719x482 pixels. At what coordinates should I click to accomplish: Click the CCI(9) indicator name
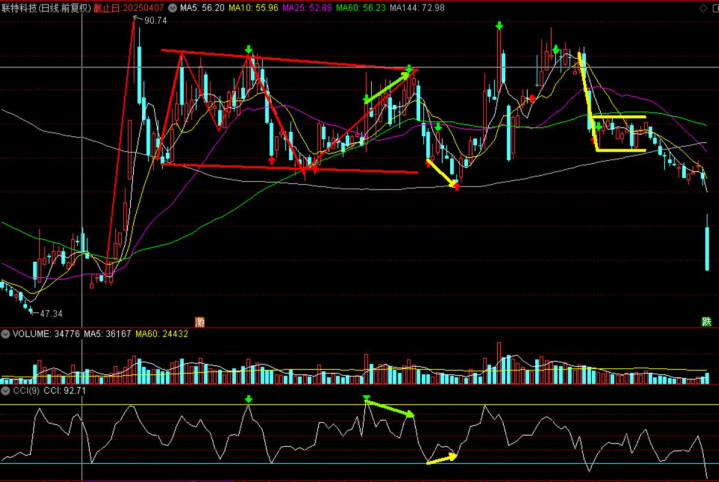pyautogui.click(x=26, y=391)
